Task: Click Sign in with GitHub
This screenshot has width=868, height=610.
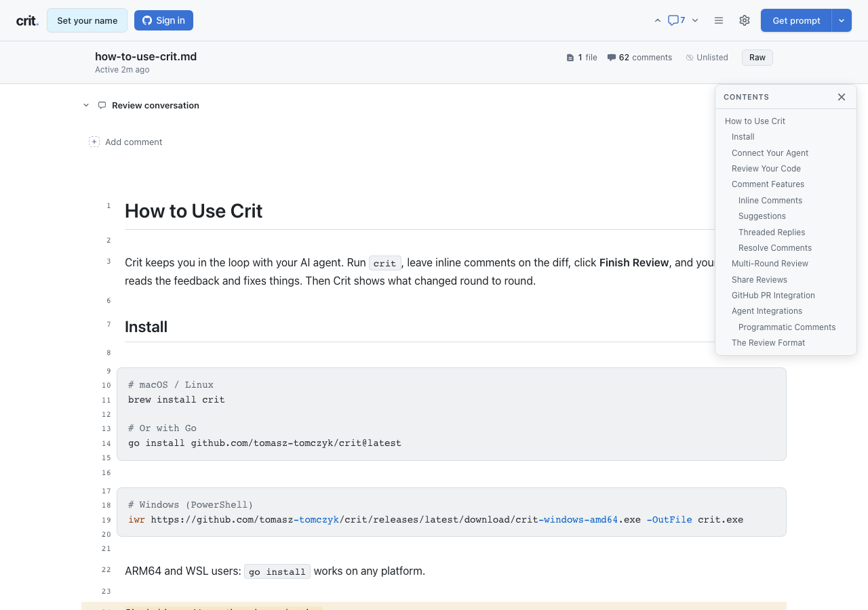Action: [163, 20]
